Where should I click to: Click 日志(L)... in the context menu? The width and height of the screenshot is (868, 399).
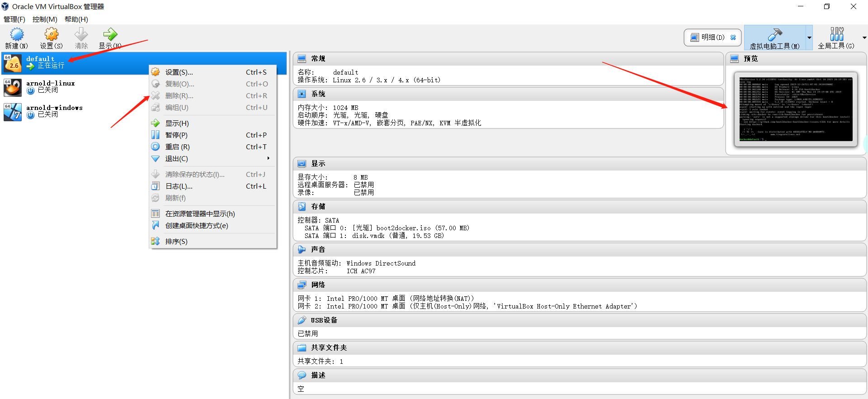click(x=179, y=186)
